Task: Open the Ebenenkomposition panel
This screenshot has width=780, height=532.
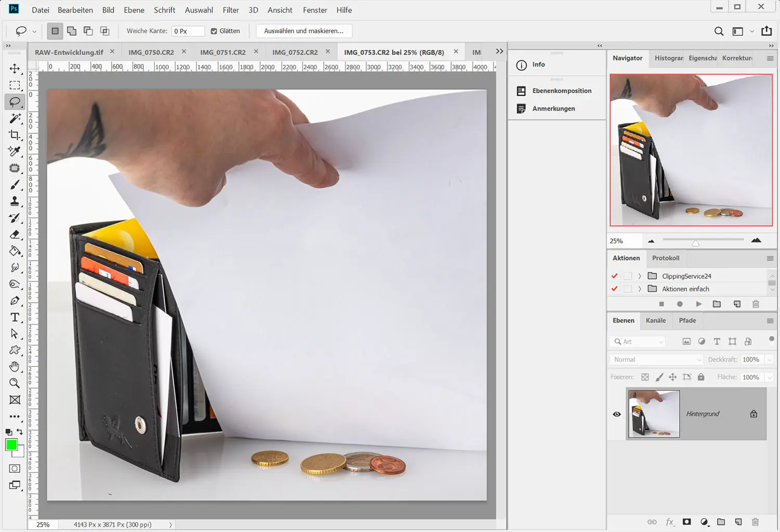Action: (x=562, y=91)
